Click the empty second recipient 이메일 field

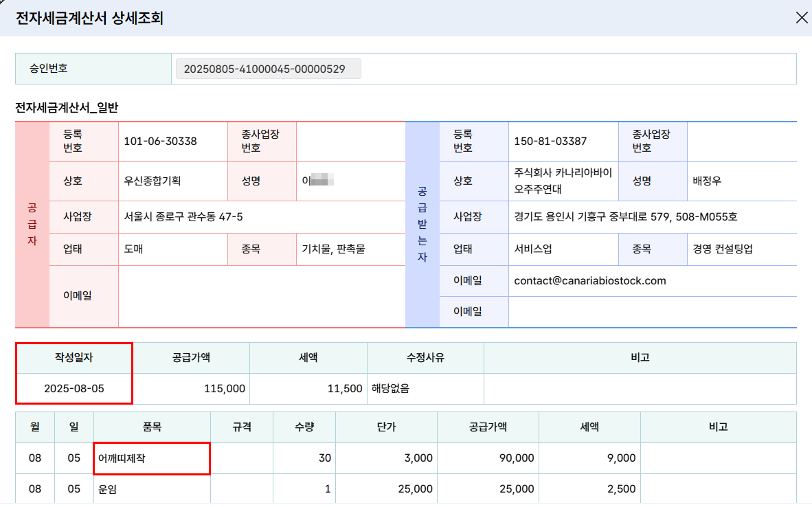tap(653, 312)
